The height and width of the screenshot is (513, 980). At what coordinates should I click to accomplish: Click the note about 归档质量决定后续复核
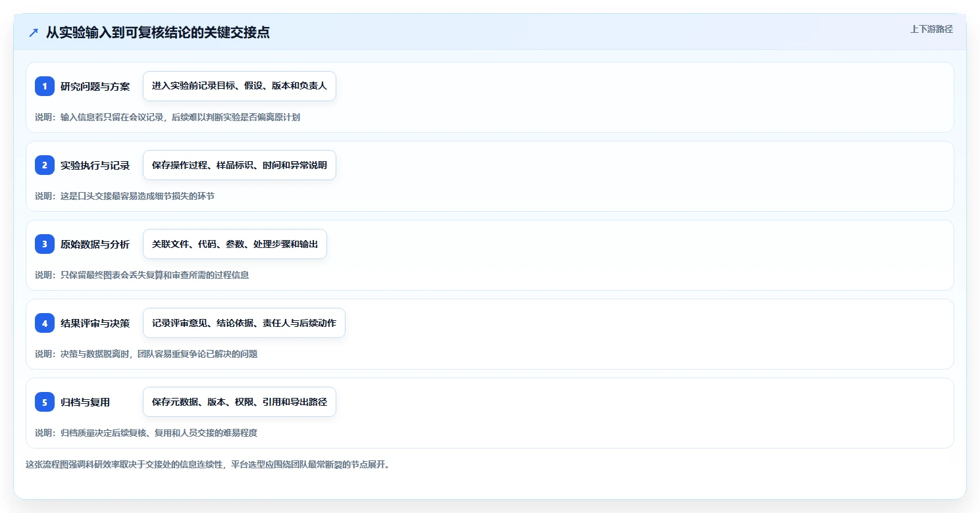pyautogui.click(x=146, y=433)
